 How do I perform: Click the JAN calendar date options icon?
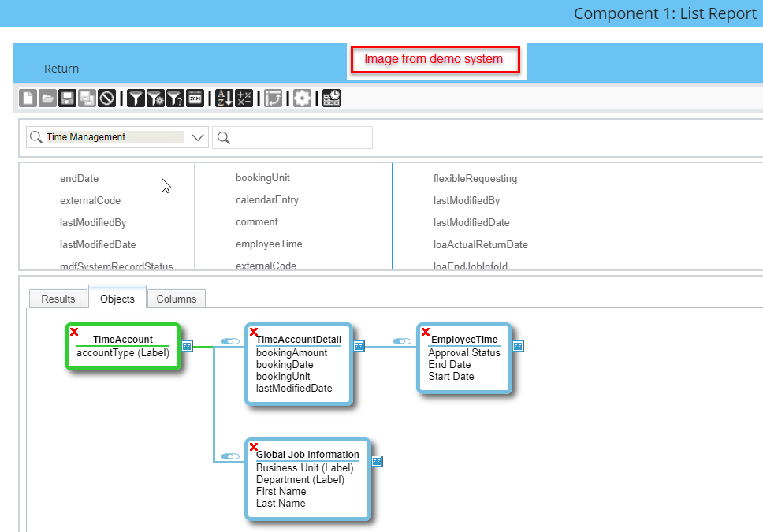tap(195, 99)
